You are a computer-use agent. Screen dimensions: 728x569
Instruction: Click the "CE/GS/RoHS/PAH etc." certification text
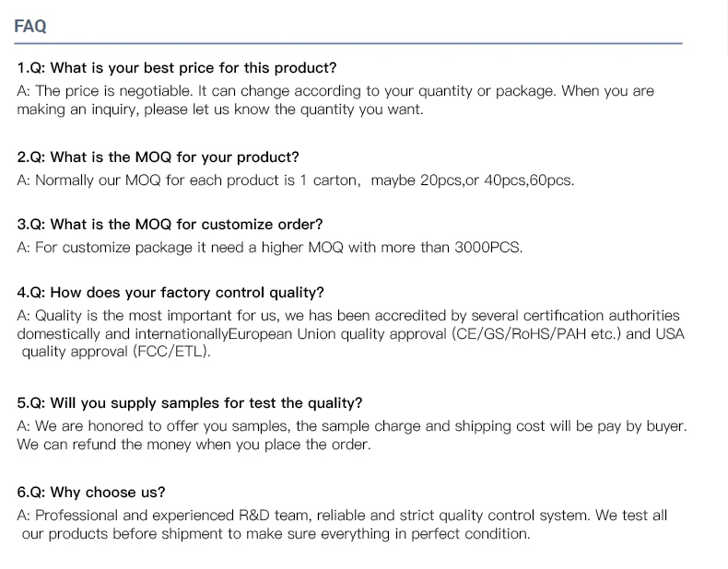pos(537,334)
